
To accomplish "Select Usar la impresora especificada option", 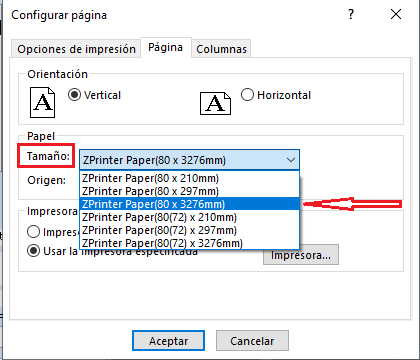I will click(33, 251).
